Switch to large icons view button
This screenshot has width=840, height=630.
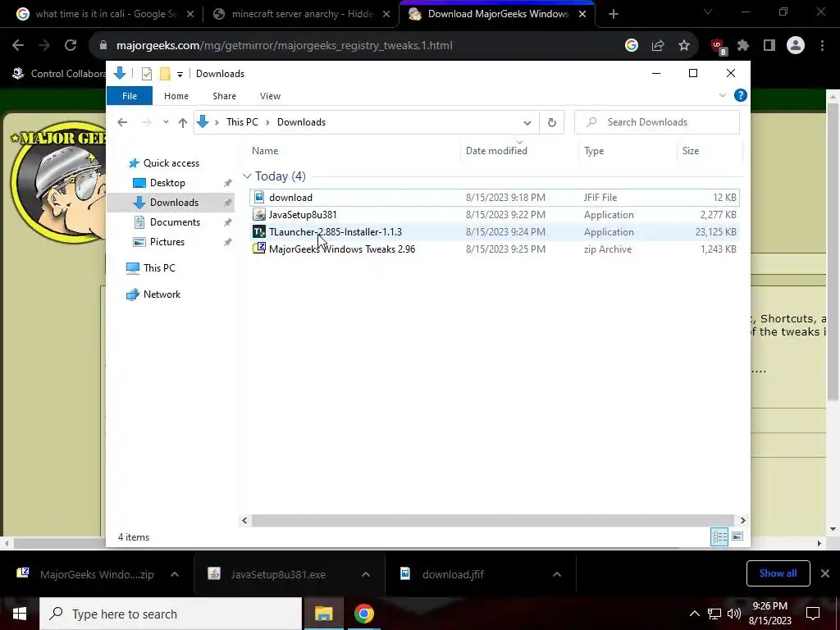point(737,536)
